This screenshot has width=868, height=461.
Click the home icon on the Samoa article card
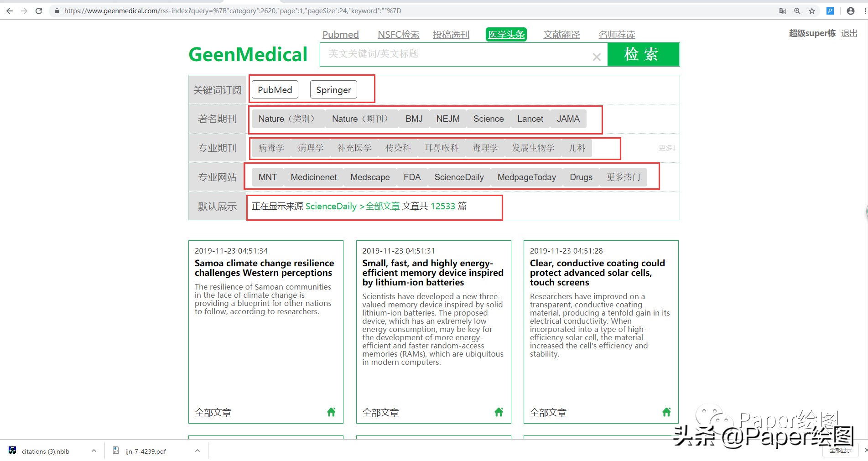point(331,412)
